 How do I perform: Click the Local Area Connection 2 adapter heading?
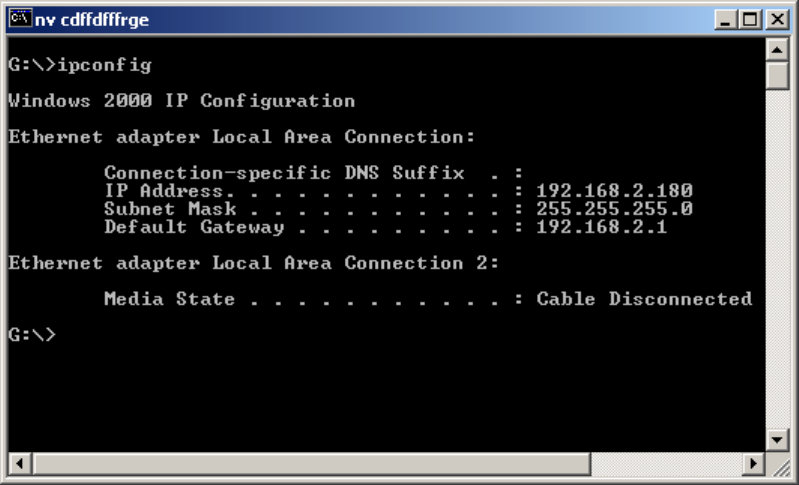pyautogui.click(x=253, y=263)
